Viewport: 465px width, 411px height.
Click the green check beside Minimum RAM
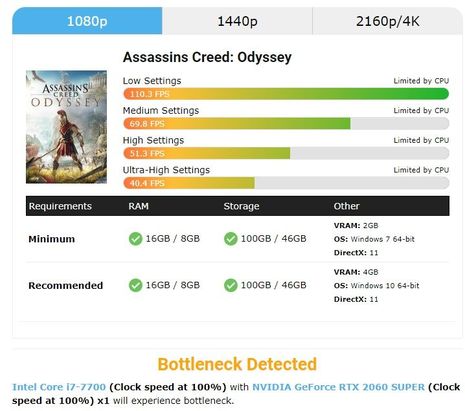tap(135, 239)
